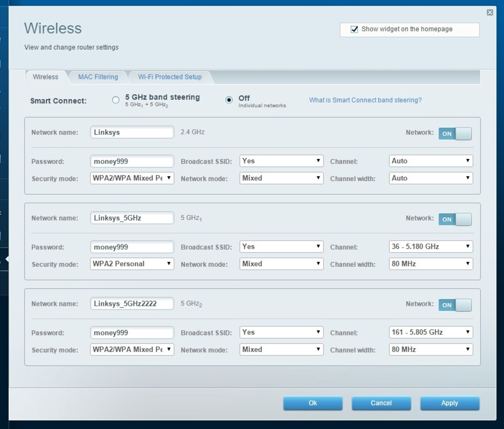Open Linksys_5GHz2222 Network mode dropdown
Viewport: 504px width, 429px height.
[x=281, y=350]
